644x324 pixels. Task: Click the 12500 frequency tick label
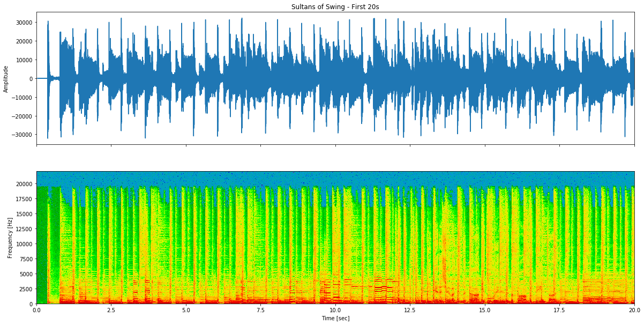click(24, 229)
